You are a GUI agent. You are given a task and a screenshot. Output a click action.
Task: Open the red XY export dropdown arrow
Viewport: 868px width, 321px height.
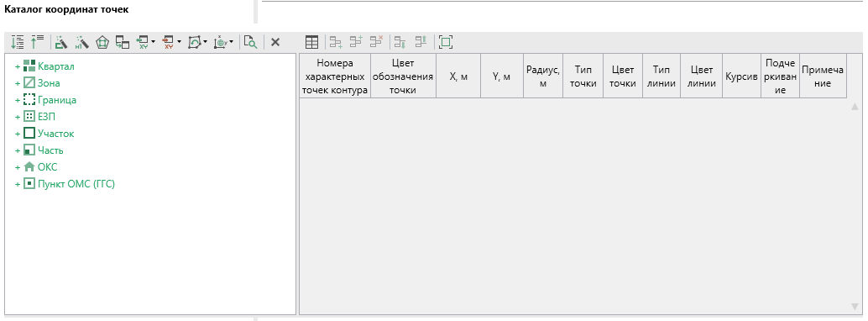[179, 41]
